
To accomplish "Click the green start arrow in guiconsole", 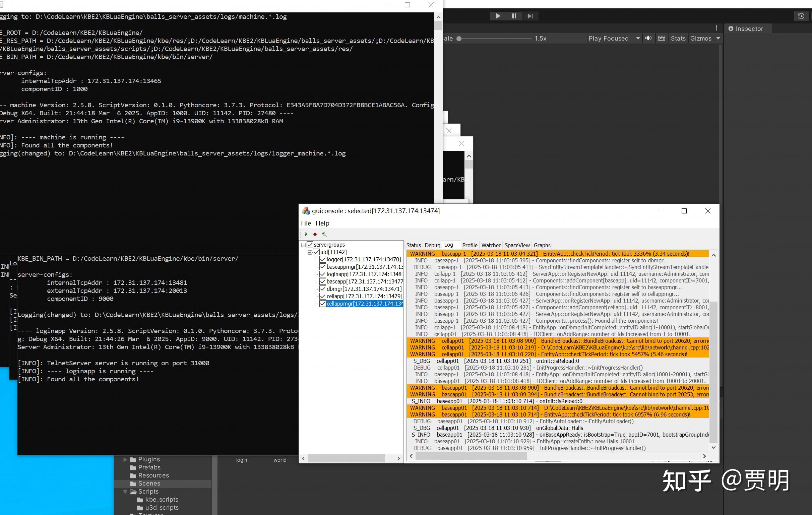I will point(306,234).
